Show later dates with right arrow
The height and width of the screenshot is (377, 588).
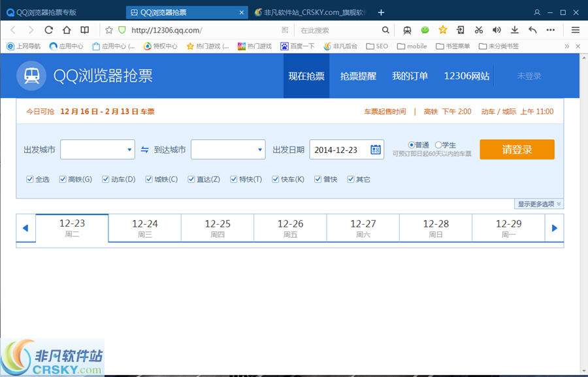pyautogui.click(x=554, y=228)
